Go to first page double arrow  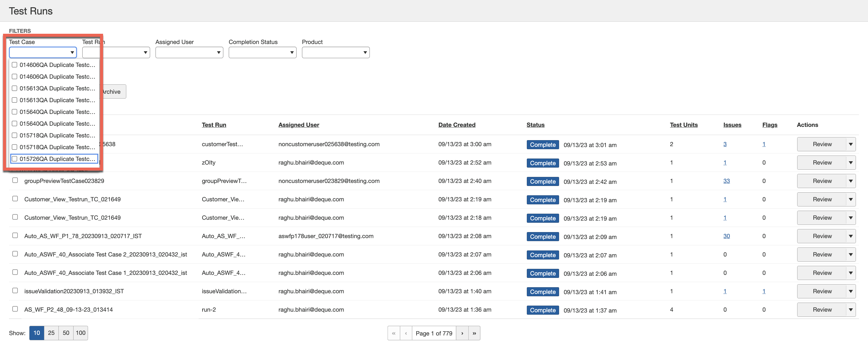394,333
